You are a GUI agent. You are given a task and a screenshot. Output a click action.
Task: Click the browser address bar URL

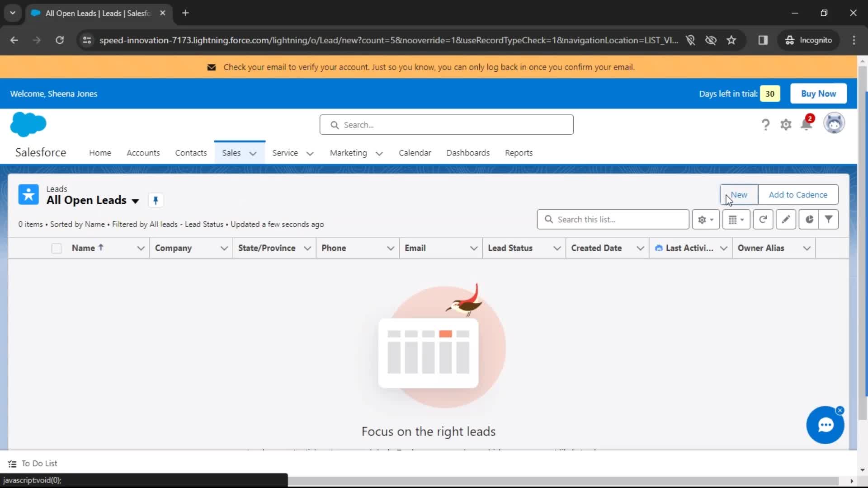click(388, 40)
